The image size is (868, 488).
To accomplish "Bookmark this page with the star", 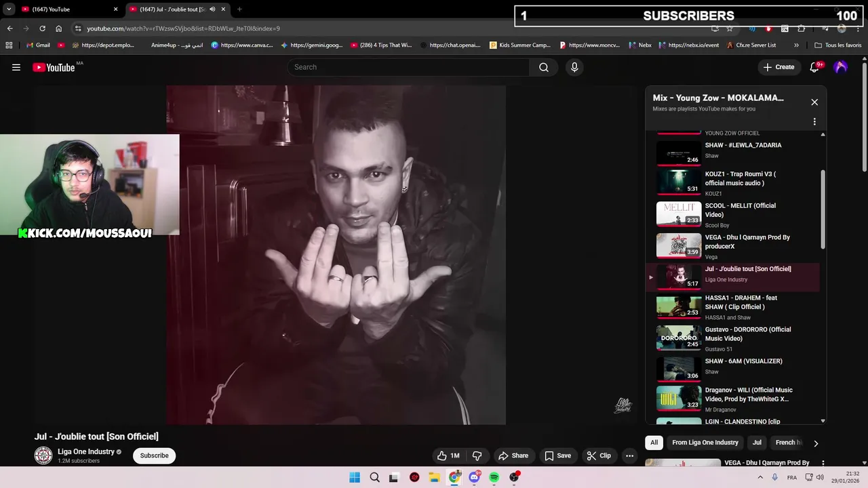I will coord(730,28).
